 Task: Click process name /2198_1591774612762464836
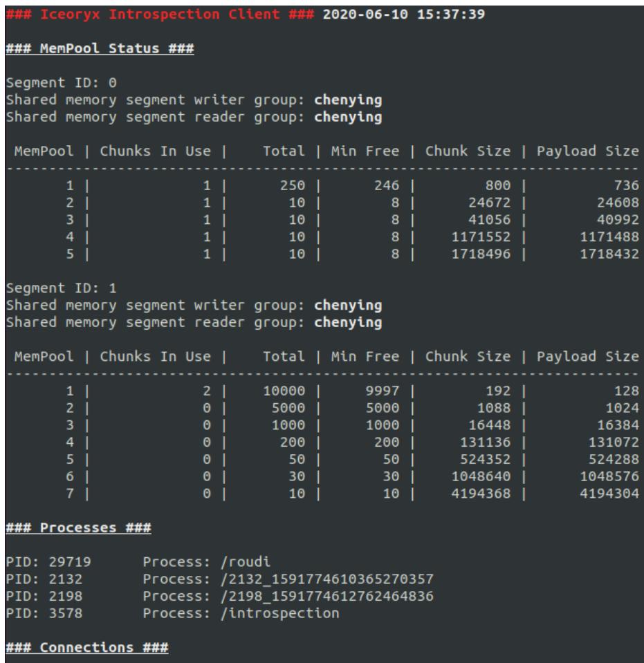326,597
